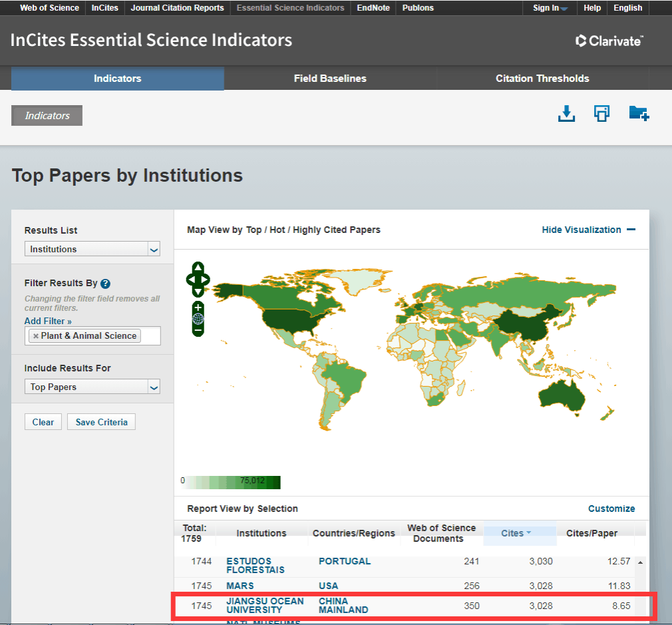The height and width of the screenshot is (625, 672).
Task: Pan the map upward with up arrow
Action: (198, 269)
